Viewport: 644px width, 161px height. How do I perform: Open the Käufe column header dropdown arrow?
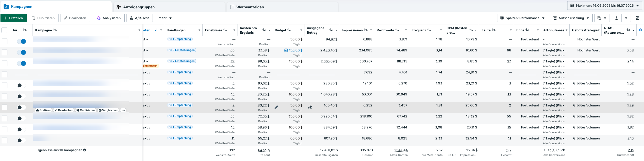coord(511,30)
